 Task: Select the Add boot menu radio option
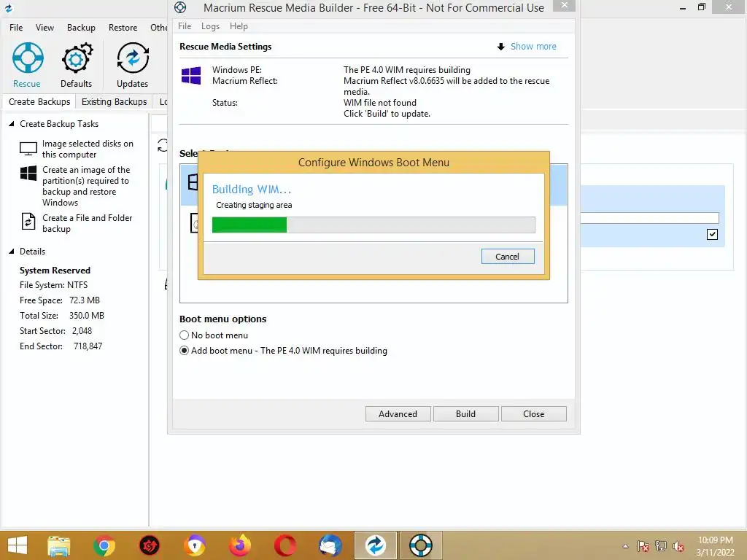[184, 351]
